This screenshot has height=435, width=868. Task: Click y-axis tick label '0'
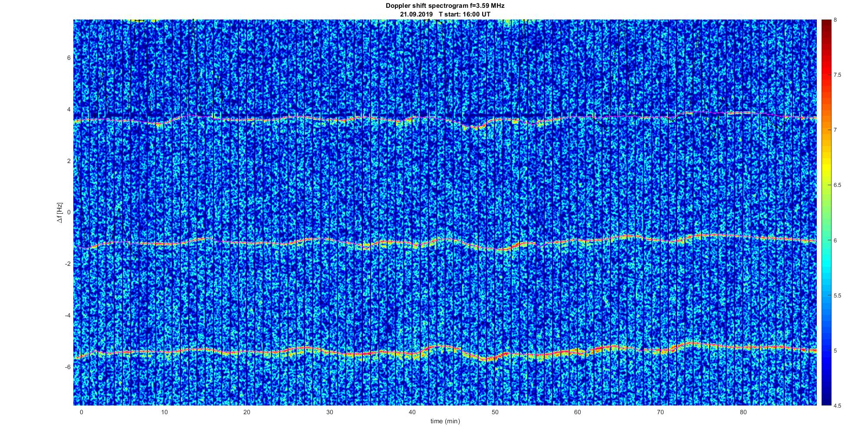(x=69, y=213)
